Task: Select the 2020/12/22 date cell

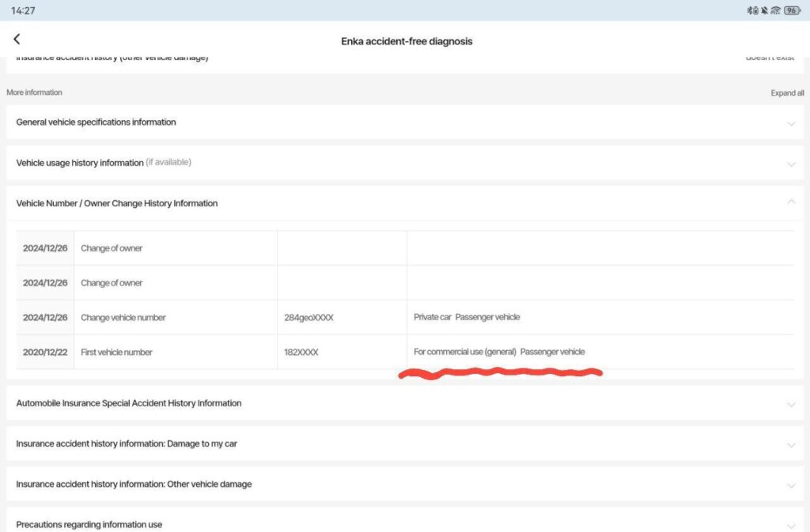Action: coord(45,352)
